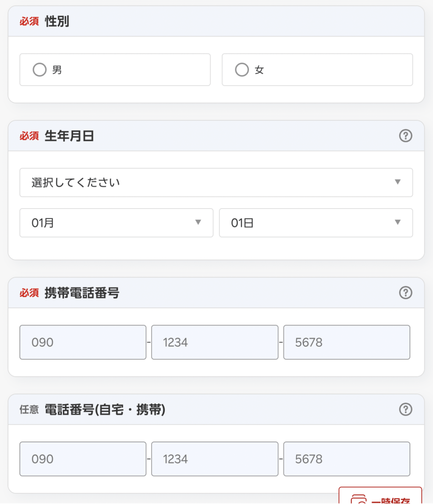Open the 選択してください birth year dropdown
433x504 pixels.
pos(216,182)
